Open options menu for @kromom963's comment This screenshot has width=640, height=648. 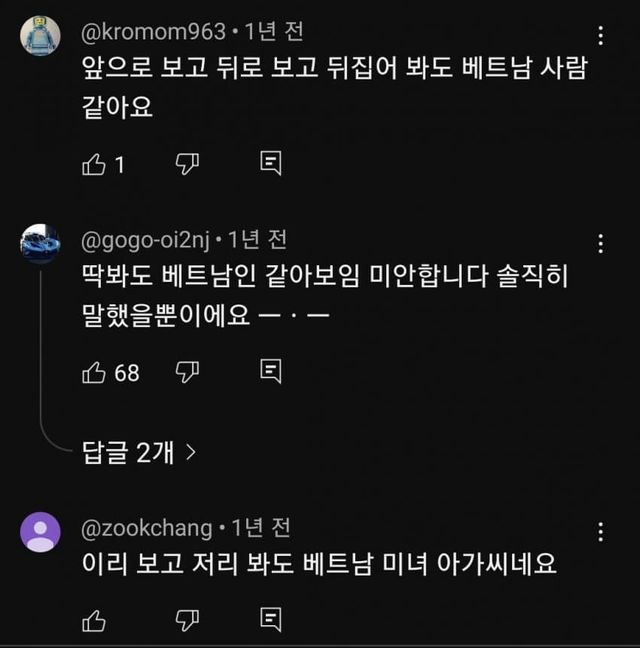pyautogui.click(x=600, y=37)
